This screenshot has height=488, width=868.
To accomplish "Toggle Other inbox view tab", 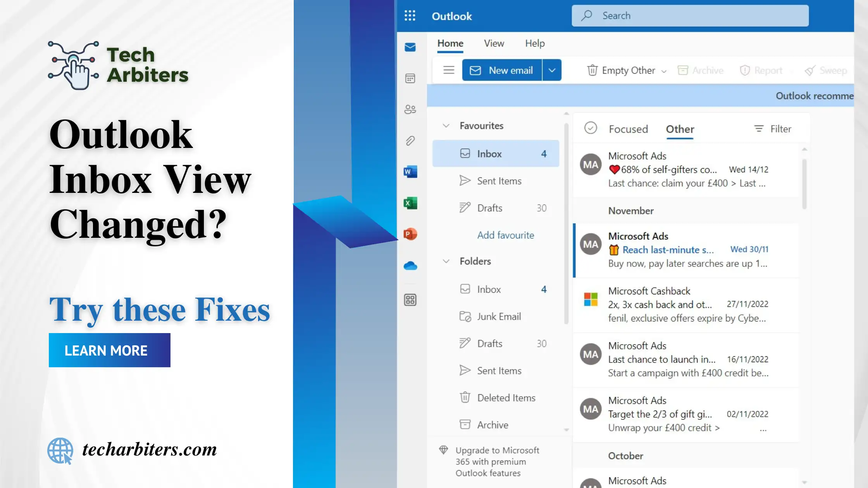I will pos(679,129).
